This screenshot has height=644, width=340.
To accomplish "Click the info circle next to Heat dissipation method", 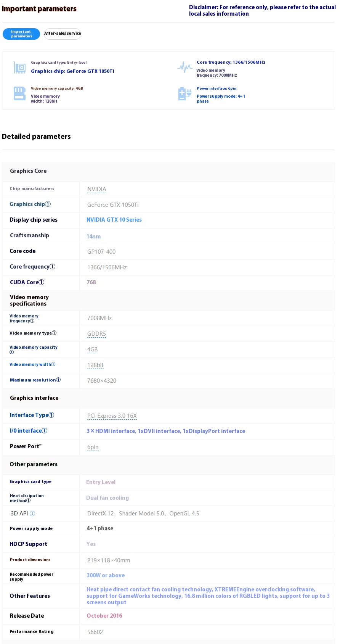I will pos(29,501).
